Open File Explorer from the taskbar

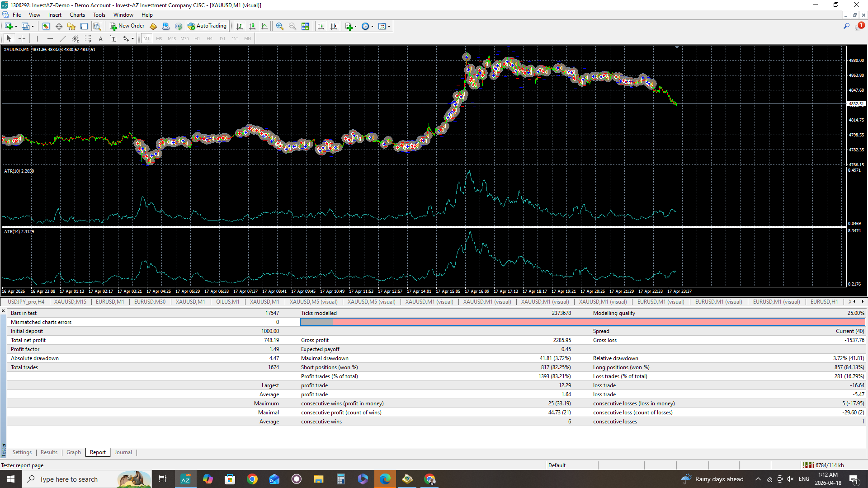point(318,479)
